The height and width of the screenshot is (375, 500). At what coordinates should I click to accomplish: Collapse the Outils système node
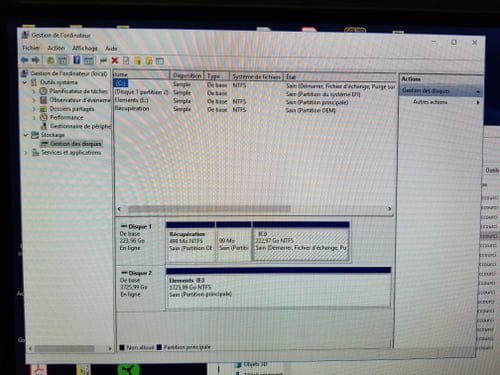pos(25,82)
